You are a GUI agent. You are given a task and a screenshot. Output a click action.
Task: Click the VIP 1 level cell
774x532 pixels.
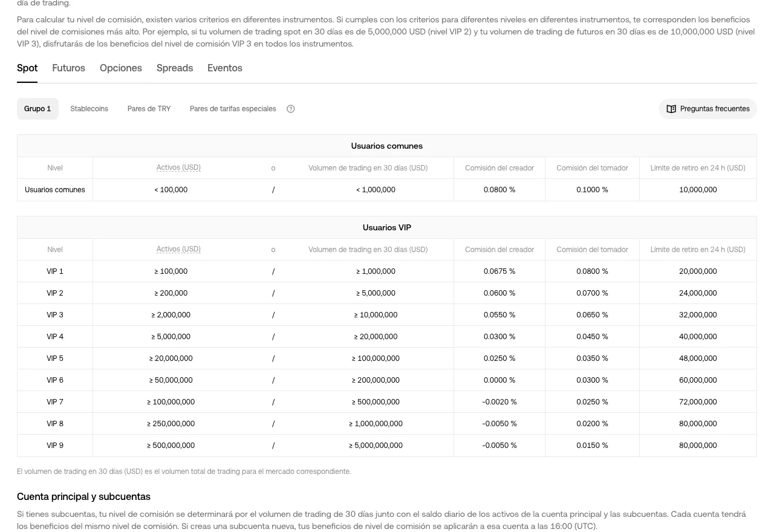[x=55, y=271]
